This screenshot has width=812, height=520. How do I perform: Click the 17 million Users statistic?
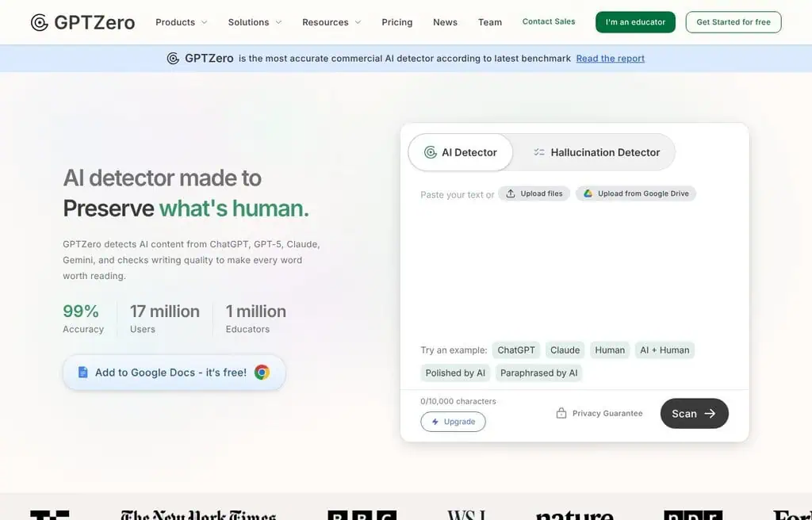coord(165,318)
